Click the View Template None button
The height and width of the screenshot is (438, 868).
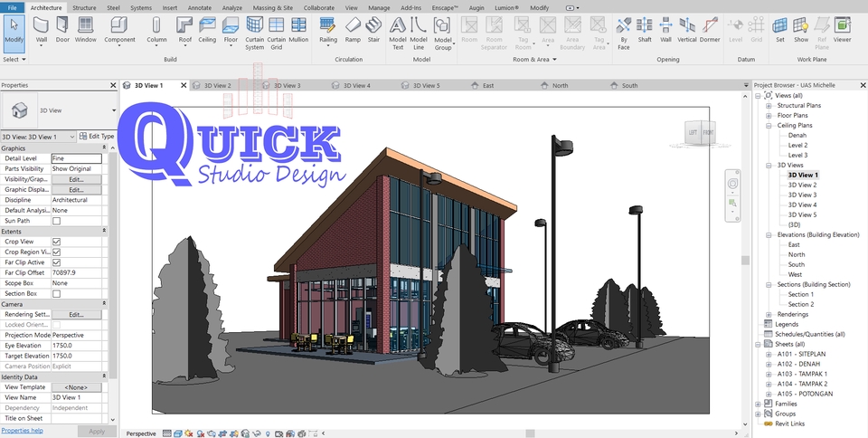tap(76, 387)
